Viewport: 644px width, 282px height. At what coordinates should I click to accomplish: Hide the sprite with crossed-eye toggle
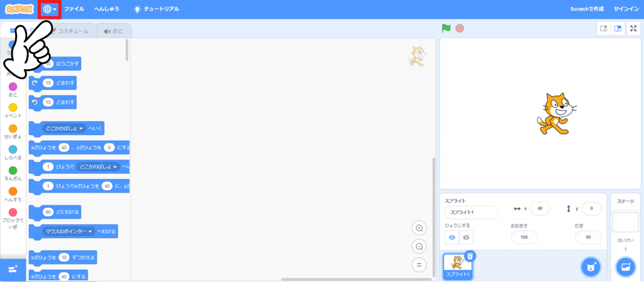click(x=466, y=237)
